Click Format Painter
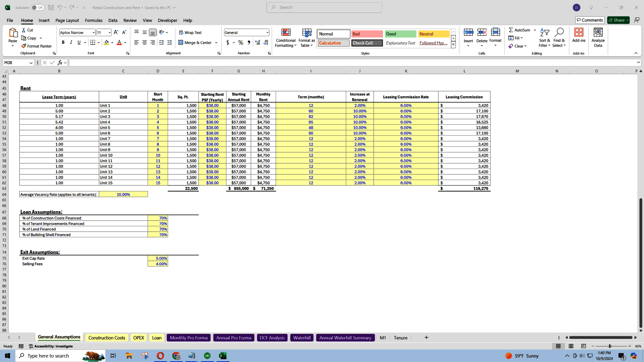 36,46
